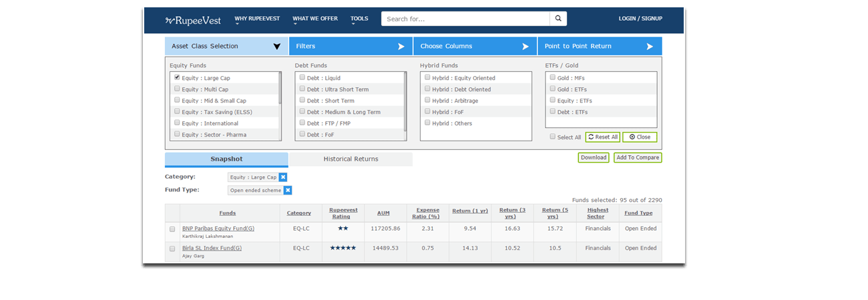Sort by Category column header
868x300 pixels.
[x=299, y=213]
